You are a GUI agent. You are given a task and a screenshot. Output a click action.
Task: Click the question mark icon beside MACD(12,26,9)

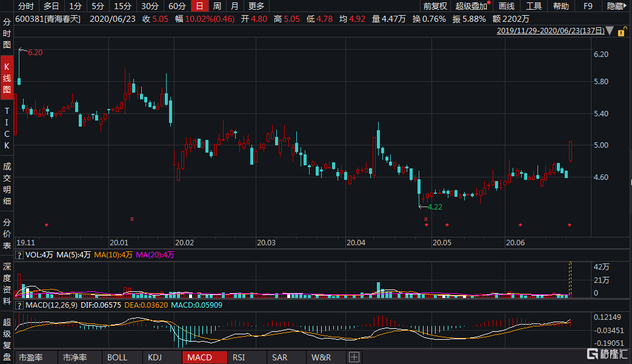point(20,305)
